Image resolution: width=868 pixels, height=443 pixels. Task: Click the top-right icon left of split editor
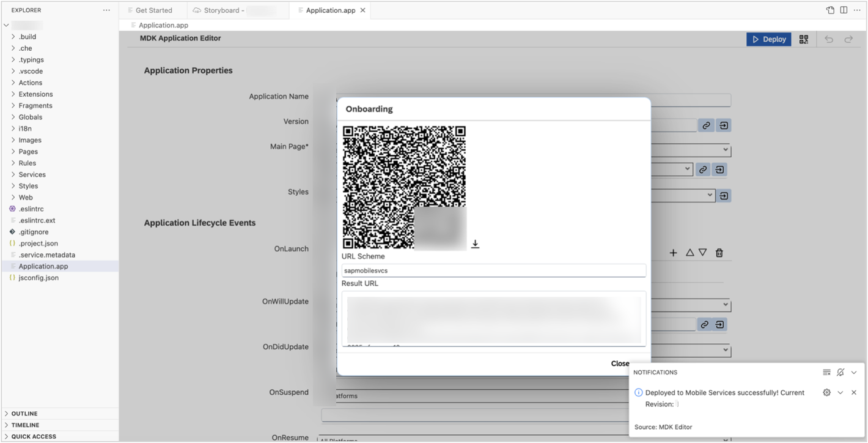coord(830,10)
